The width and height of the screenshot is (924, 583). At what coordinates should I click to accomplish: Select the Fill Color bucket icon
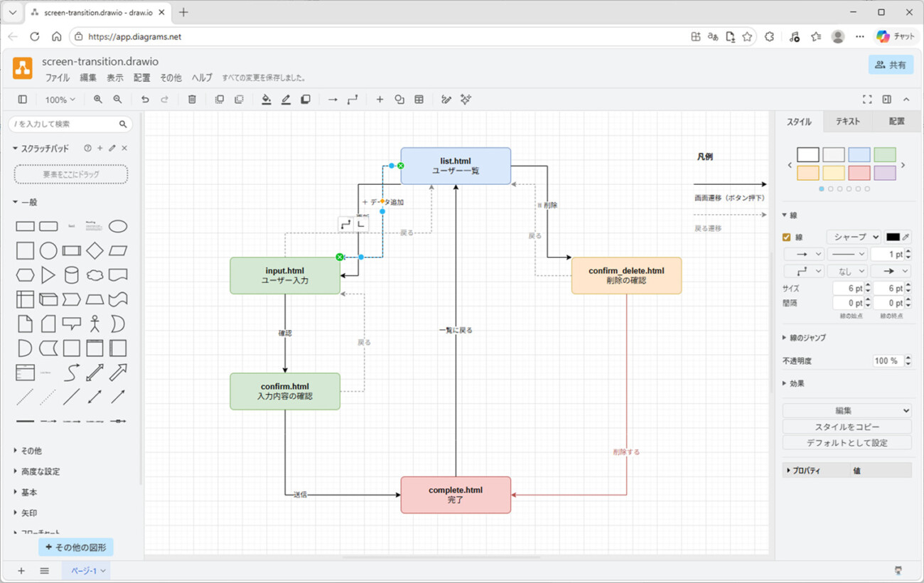tap(266, 100)
